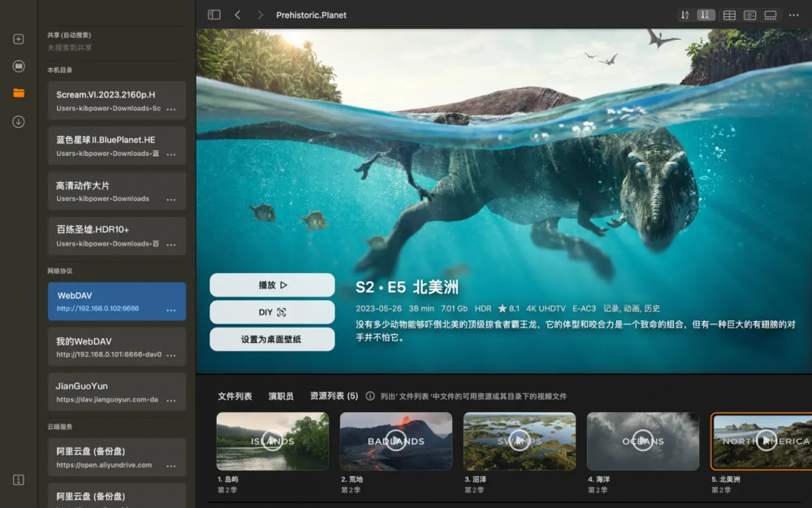Toggle the sidebar panel icon in top toolbar
Viewport: 812px width, 508px height.
pyautogui.click(x=214, y=15)
